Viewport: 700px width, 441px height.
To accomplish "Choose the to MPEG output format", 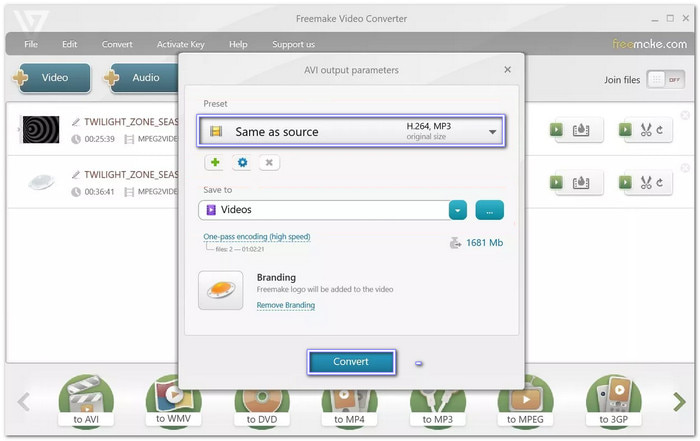I will [525, 404].
